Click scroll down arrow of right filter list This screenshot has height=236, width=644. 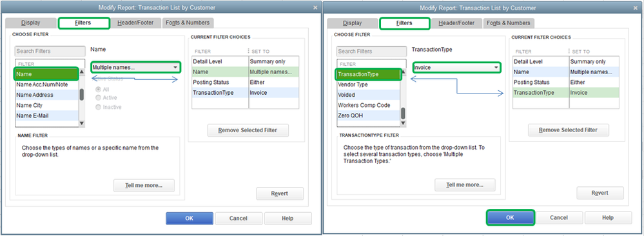404,123
